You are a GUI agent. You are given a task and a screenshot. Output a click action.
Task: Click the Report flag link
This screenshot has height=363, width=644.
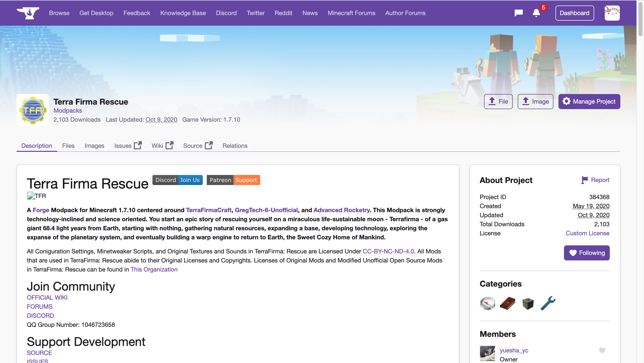595,180
